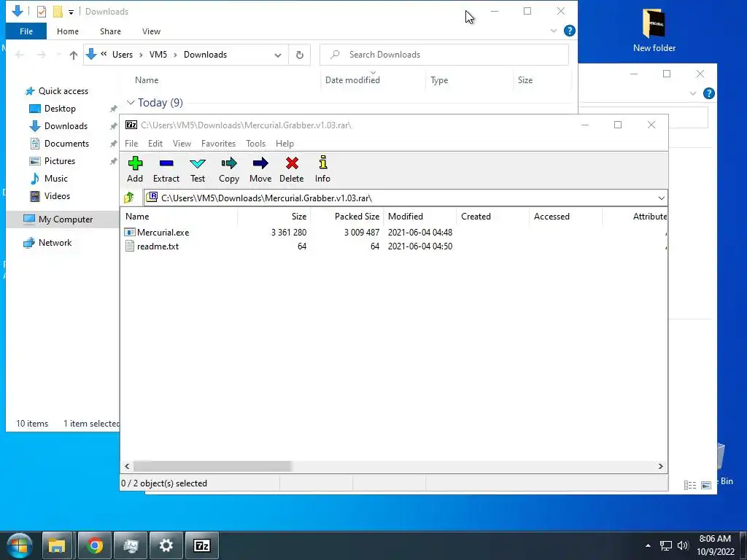Run Test on the archive via toolbar
Screen dimensions: 747x560
pos(197,169)
